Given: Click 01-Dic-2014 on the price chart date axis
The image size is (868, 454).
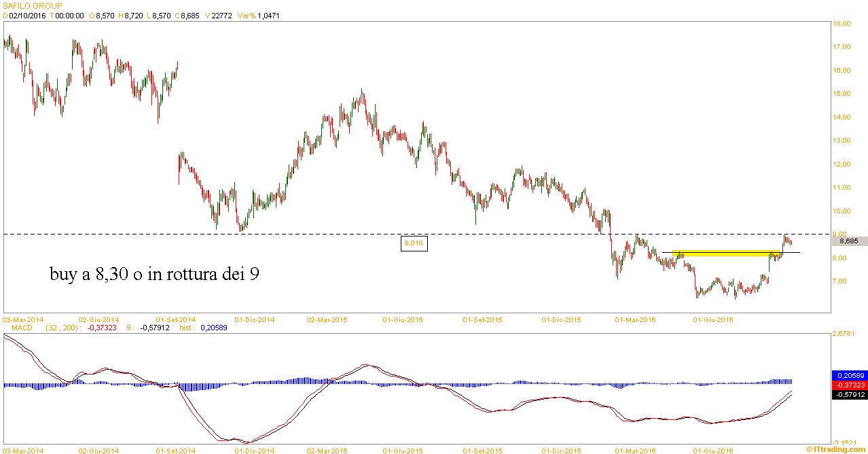Looking at the screenshot, I should 254,319.
